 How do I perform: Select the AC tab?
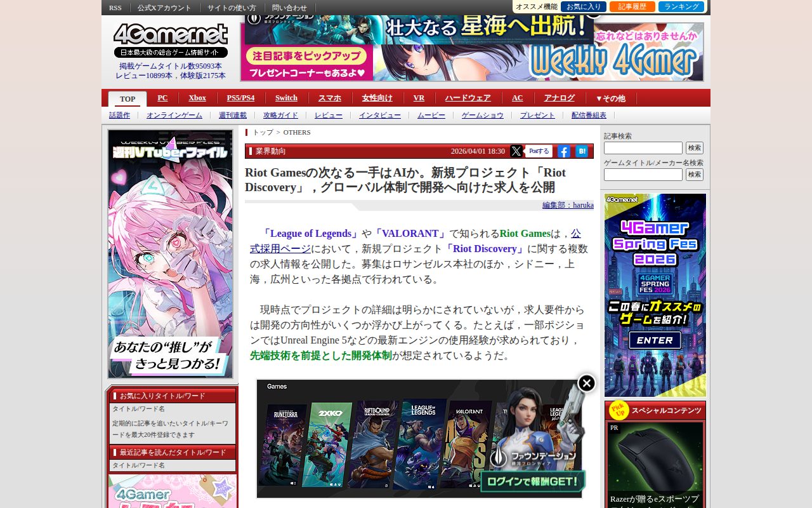point(518,98)
